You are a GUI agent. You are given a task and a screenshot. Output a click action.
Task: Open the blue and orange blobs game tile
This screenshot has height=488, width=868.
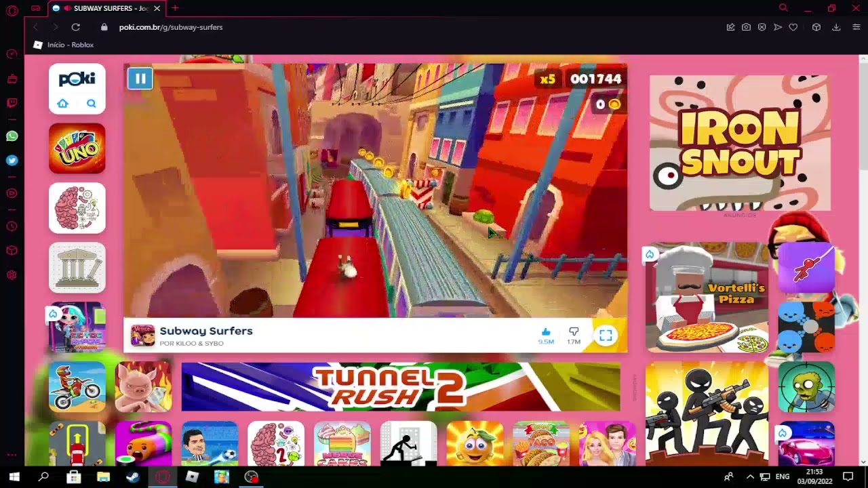[806, 327]
